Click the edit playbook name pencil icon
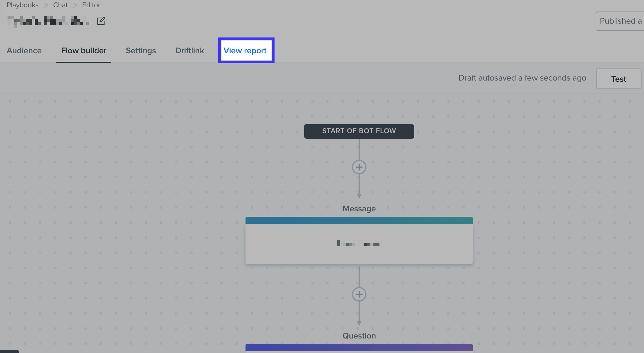644x353 pixels. point(101,21)
